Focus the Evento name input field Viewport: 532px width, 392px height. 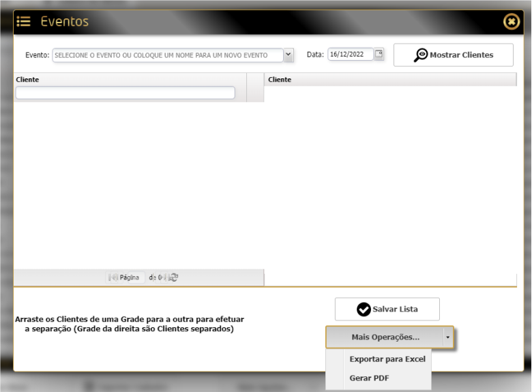click(168, 55)
